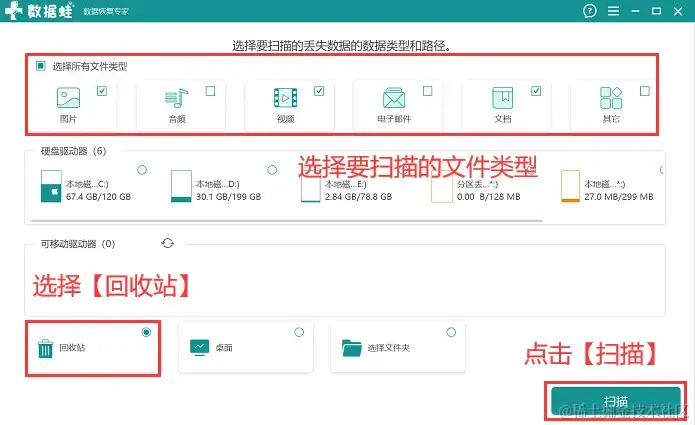This screenshot has height=425, width=695.
Task: Click the 选择文件夹 folder icon
Action: click(x=352, y=348)
